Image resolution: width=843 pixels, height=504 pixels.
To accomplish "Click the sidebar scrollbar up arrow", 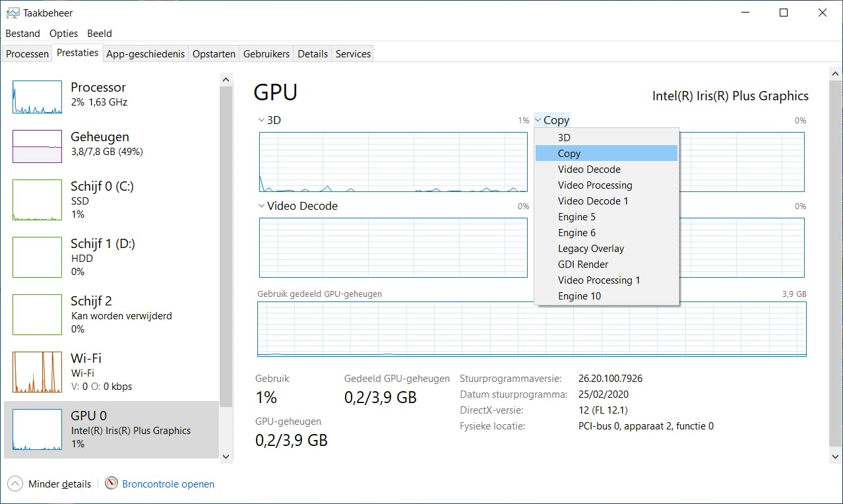I will (x=226, y=80).
